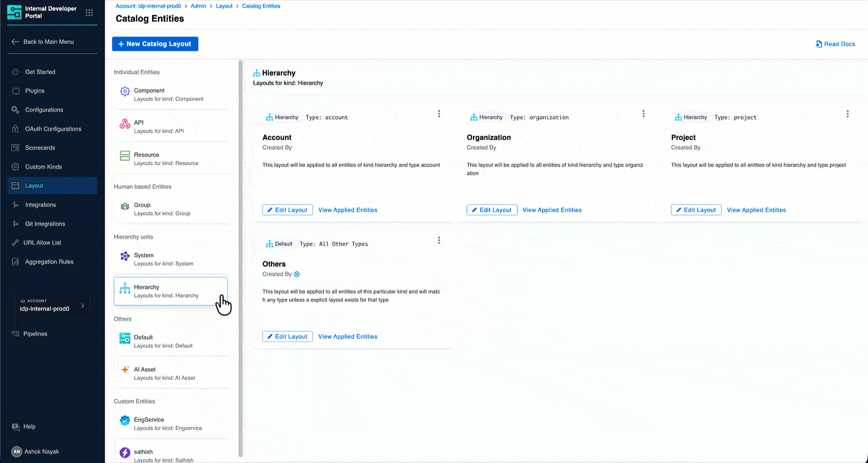Click Created By Harness icon on Others
This screenshot has height=463, width=868.
[297, 274]
